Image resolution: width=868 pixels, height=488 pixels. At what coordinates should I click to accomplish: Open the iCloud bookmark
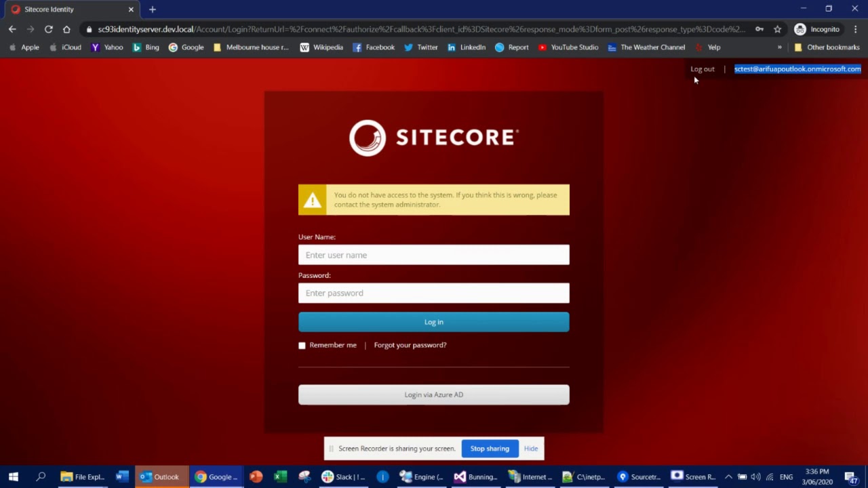coord(65,47)
